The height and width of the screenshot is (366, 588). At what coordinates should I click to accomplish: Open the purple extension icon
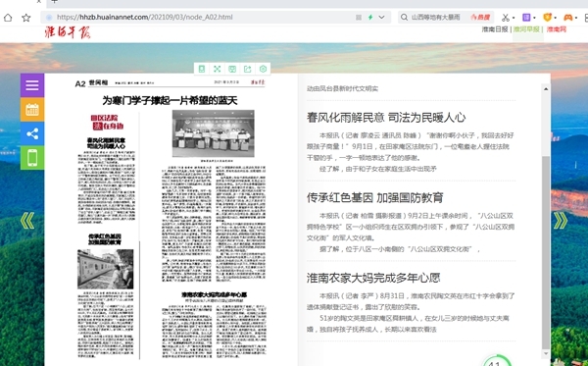pyautogui.click(x=526, y=18)
